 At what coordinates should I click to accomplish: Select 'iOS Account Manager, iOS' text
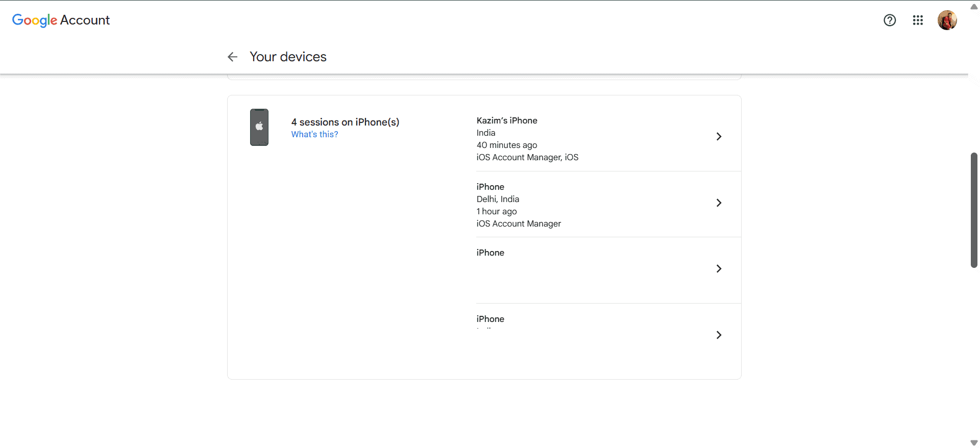(527, 157)
